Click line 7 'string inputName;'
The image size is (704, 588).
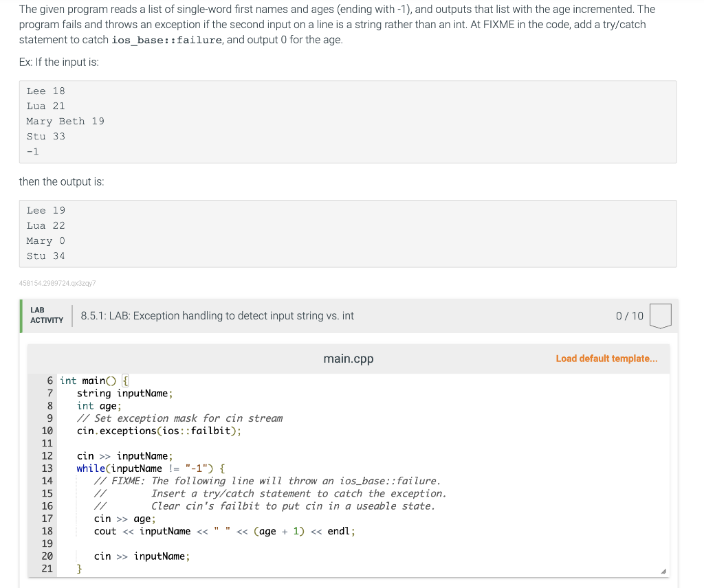(x=125, y=394)
